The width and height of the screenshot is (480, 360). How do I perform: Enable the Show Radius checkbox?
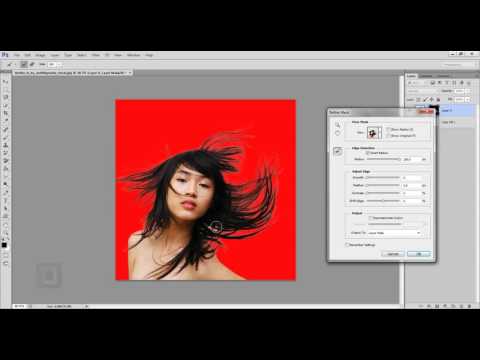click(x=388, y=129)
